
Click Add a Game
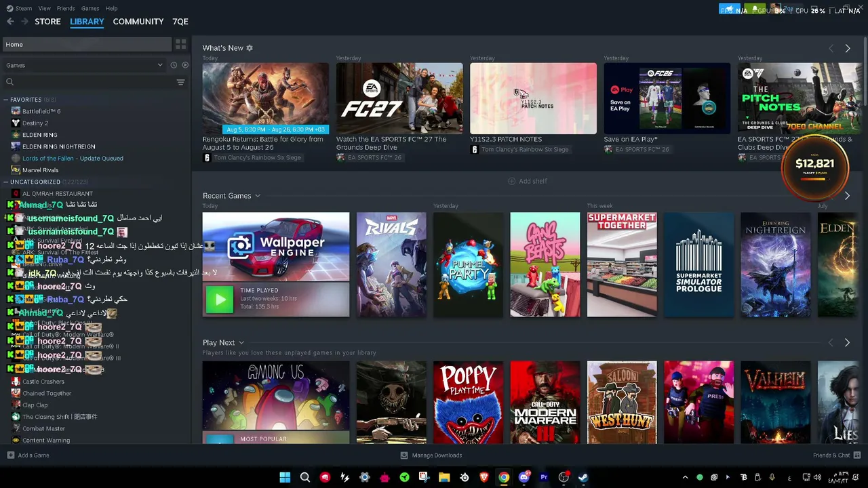coord(28,455)
